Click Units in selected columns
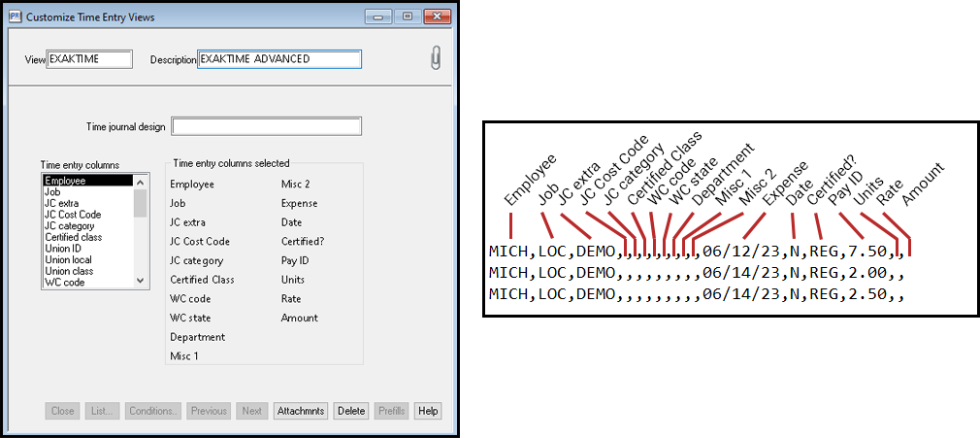The width and height of the screenshot is (980, 438). click(x=291, y=280)
